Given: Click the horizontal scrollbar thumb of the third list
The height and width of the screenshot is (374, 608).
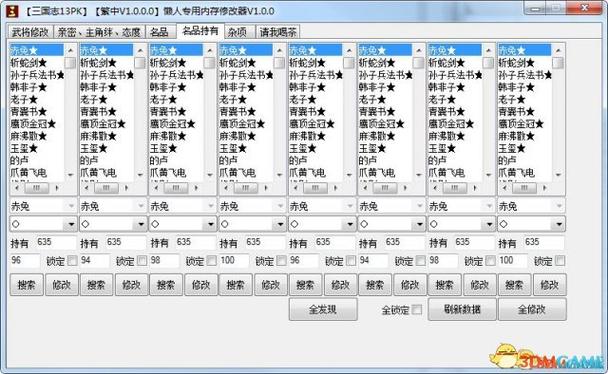Looking at the screenshot, I should [176, 188].
